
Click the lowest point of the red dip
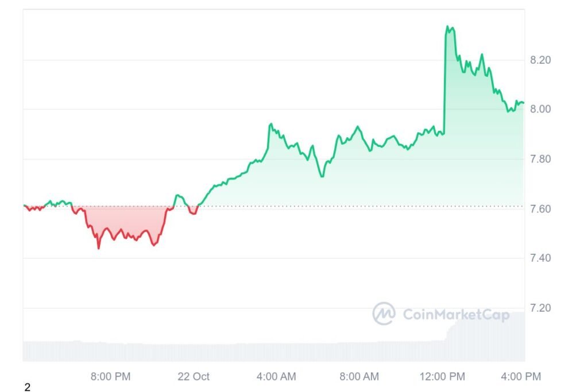(x=98, y=248)
